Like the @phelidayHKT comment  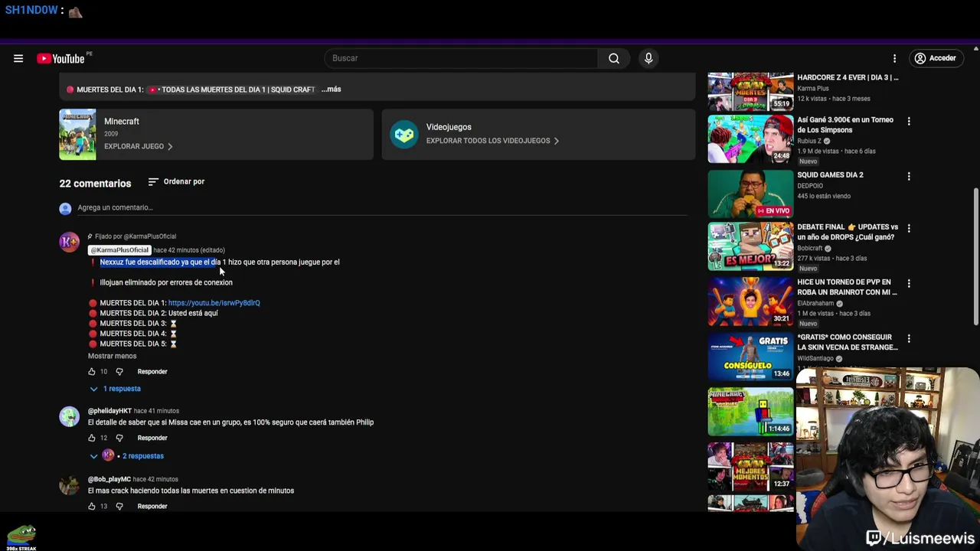92,439
